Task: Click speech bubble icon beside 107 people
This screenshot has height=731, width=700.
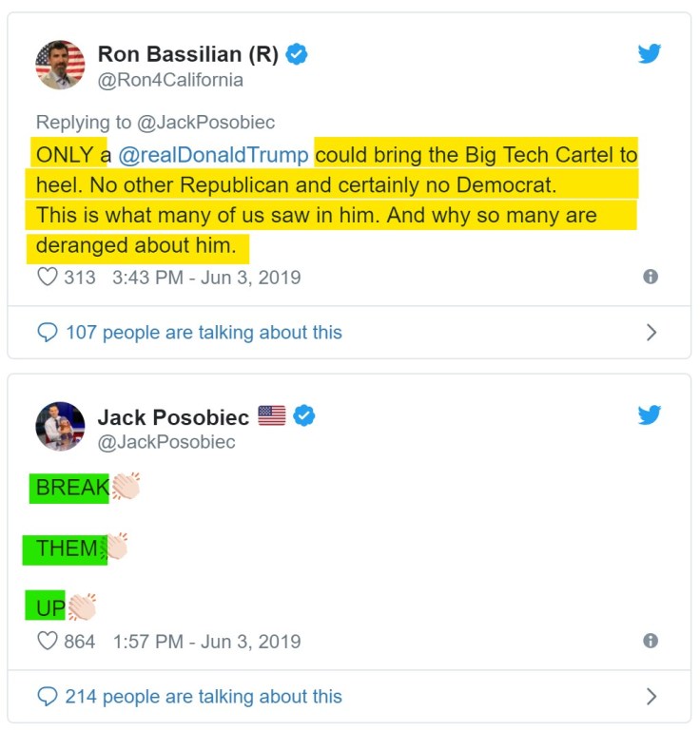Action: [x=47, y=333]
